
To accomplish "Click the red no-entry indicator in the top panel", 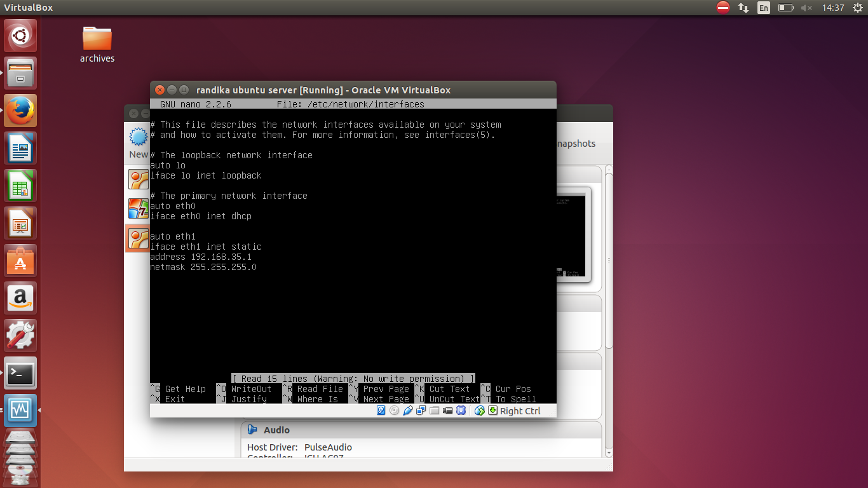I will (723, 8).
